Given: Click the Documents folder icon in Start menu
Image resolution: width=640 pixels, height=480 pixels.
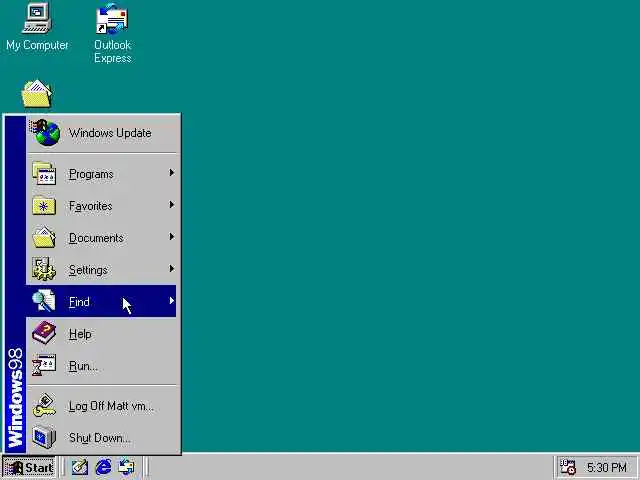Looking at the screenshot, I should click(x=44, y=238).
